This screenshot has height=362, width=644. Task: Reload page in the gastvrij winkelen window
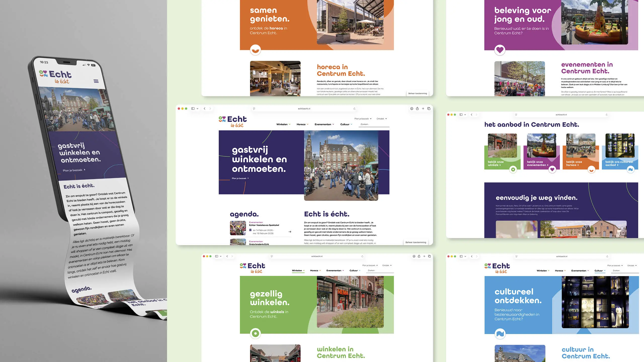coord(354,109)
